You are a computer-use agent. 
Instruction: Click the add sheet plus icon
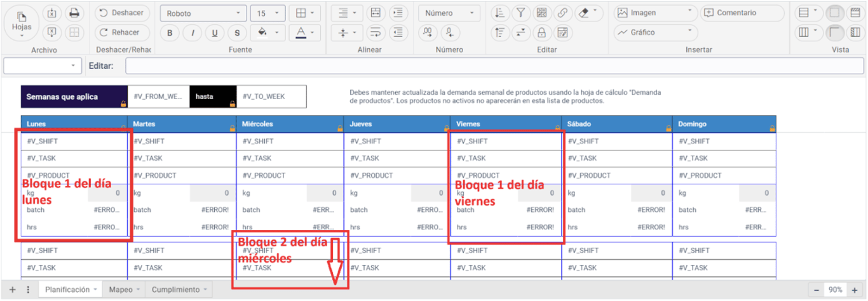12,290
